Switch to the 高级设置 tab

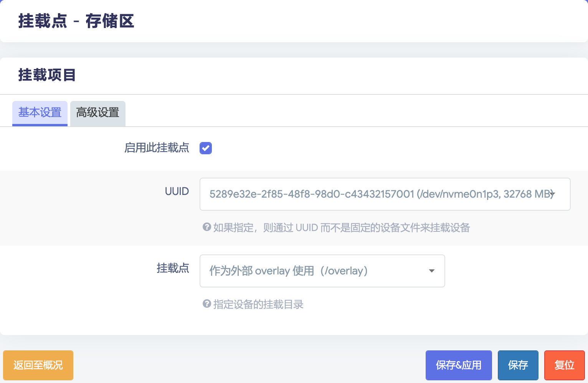tap(98, 113)
